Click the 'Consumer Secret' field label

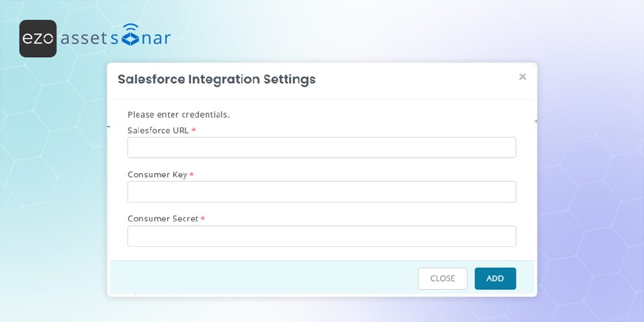click(x=162, y=219)
